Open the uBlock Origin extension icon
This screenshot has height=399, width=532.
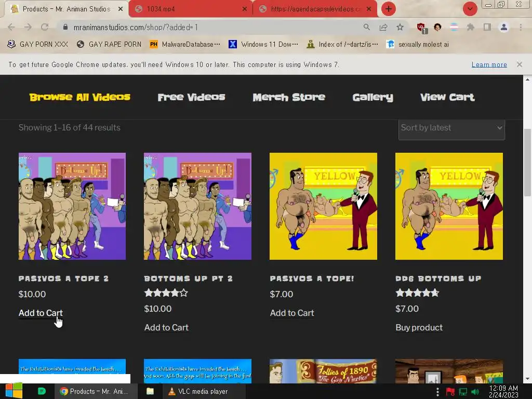coord(422,28)
